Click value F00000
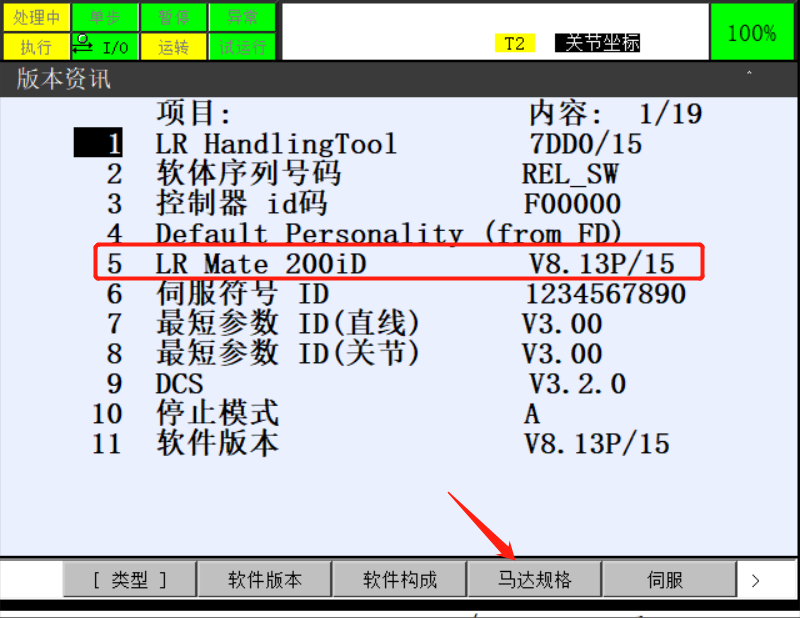Viewport: 800px width, 618px height. click(572, 204)
